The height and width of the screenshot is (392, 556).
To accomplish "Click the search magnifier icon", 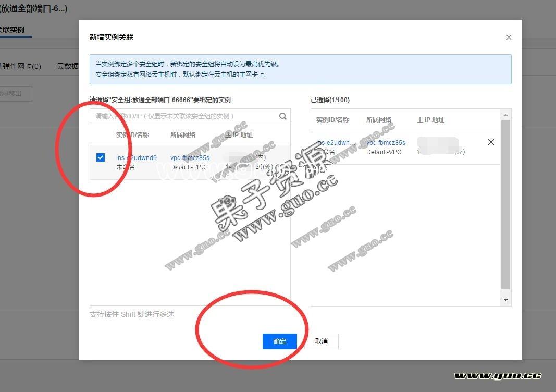I will (x=283, y=116).
